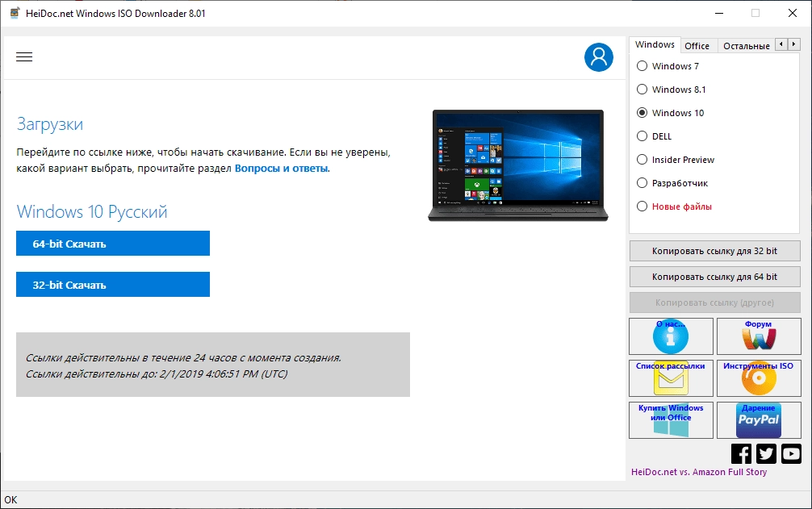Click the HeiDoc app icon in title bar
Image resolution: width=812 pixels, height=509 pixels.
[x=15, y=14]
